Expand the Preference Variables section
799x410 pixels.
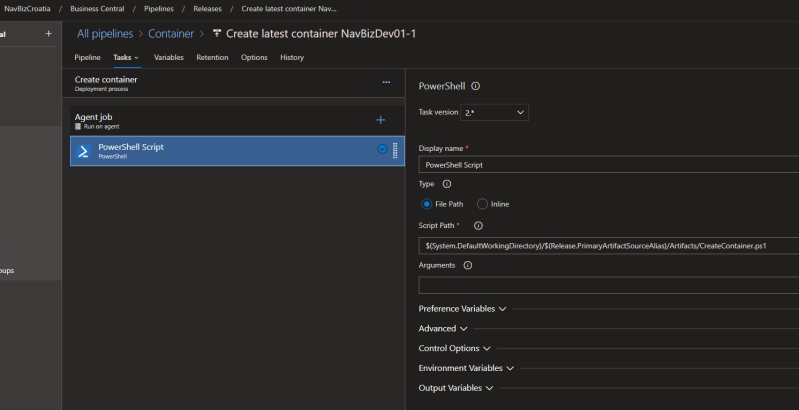pos(462,309)
